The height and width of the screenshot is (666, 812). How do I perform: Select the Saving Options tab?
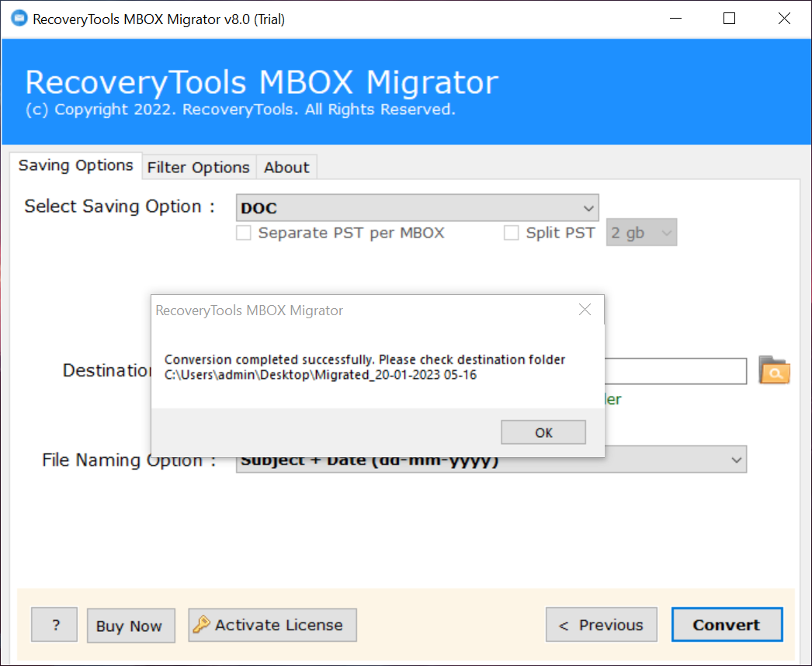tap(75, 165)
